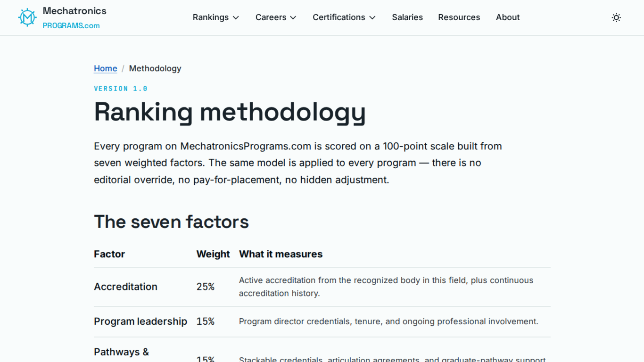Click the Mechatronics Programs gear logo icon
Image resolution: width=644 pixels, height=362 pixels.
27,17
